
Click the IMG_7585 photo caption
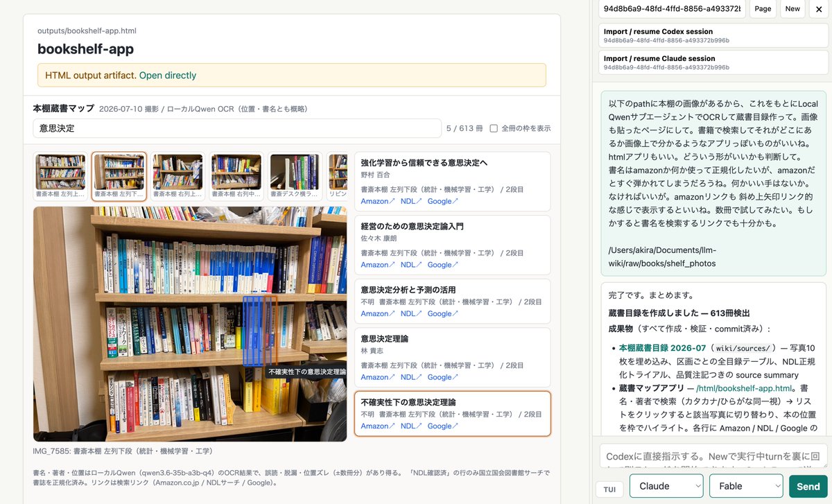[x=123, y=451]
